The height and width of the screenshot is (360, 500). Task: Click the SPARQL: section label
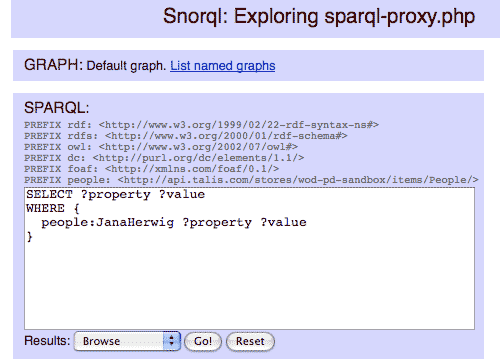point(57,108)
